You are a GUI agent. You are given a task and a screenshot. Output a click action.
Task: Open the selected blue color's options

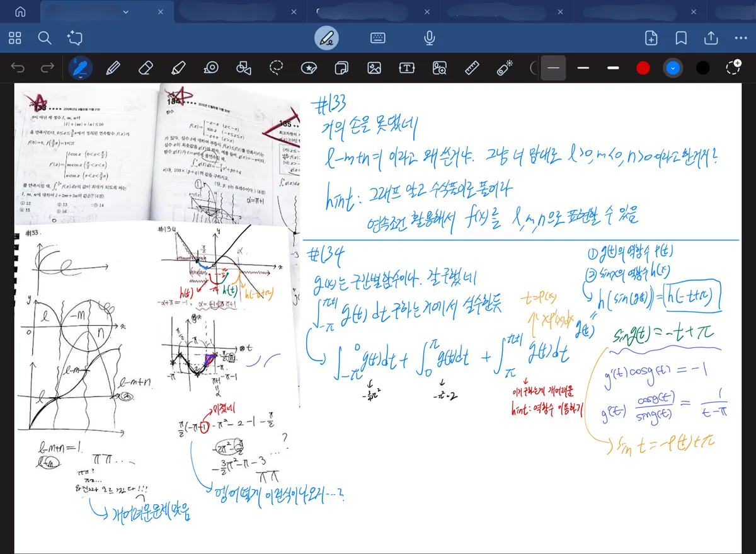pos(673,68)
